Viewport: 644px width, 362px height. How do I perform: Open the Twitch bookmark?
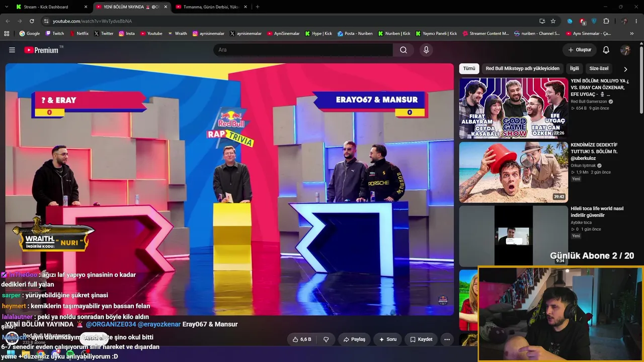55,34
